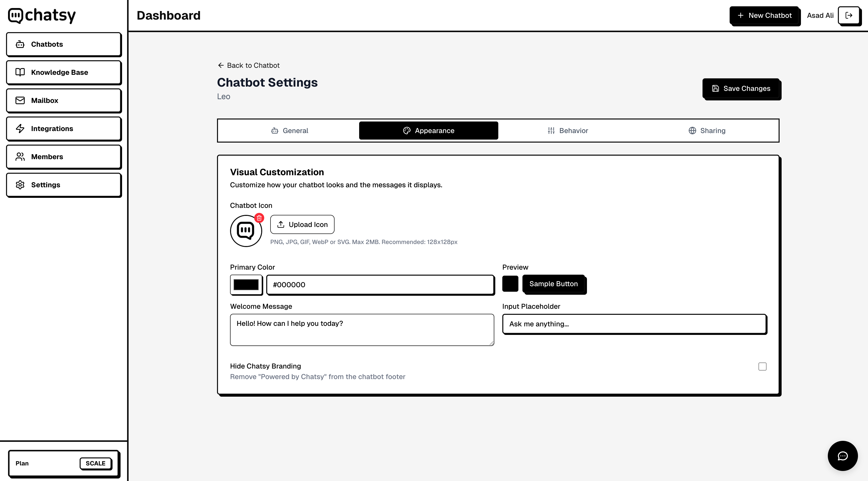Screen dimensions: 868x481
Task: Click the chatsy logo in sidebar
Action: (x=42, y=16)
